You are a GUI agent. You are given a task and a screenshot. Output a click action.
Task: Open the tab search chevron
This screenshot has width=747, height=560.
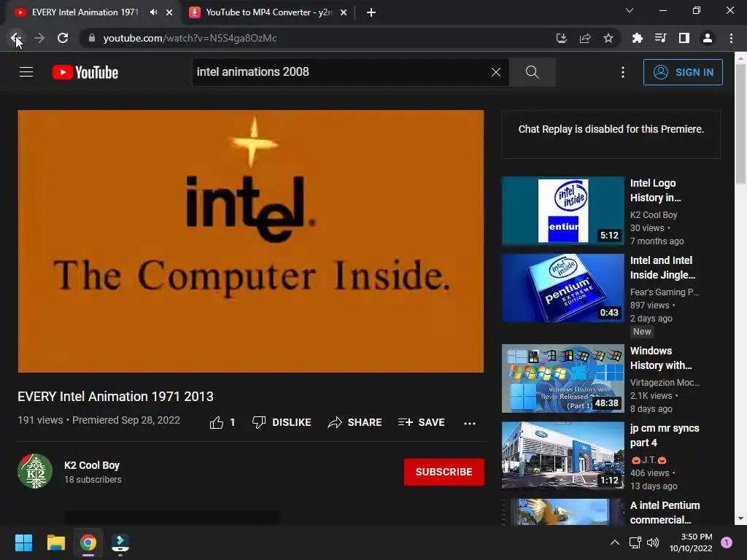tap(630, 10)
